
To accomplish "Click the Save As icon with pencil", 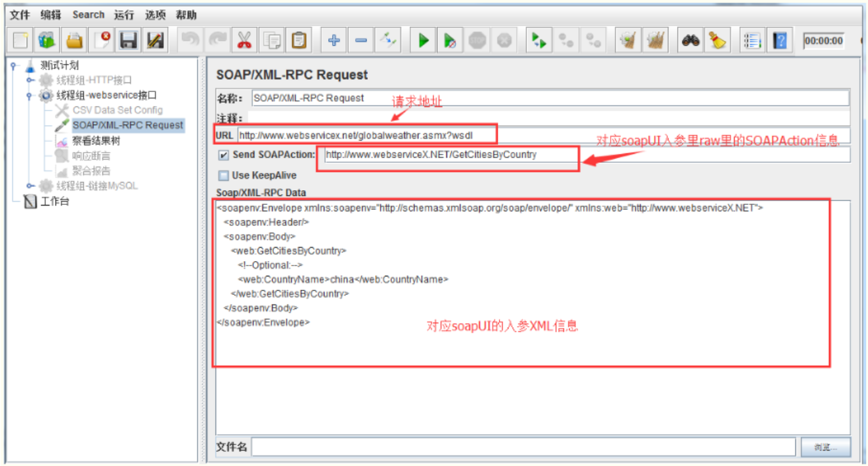I will click(x=156, y=41).
